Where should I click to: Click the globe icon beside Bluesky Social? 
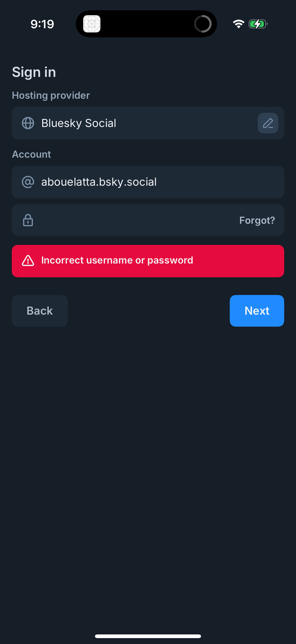pyautogui.click(x=28, y=123)
